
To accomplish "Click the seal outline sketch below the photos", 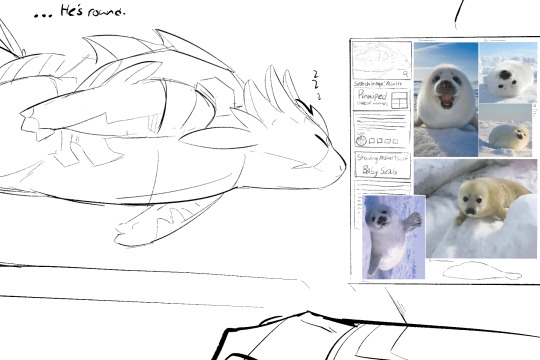I will pyautogui.click(x=482, y=271).
